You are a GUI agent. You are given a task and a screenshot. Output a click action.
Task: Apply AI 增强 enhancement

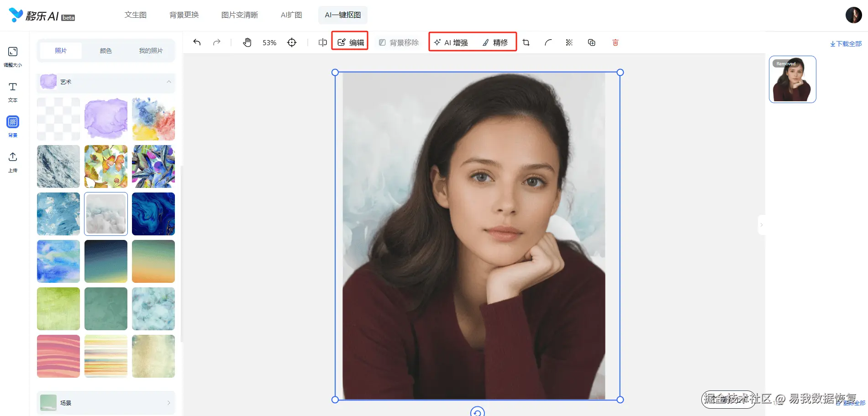[x=451, y=42]
